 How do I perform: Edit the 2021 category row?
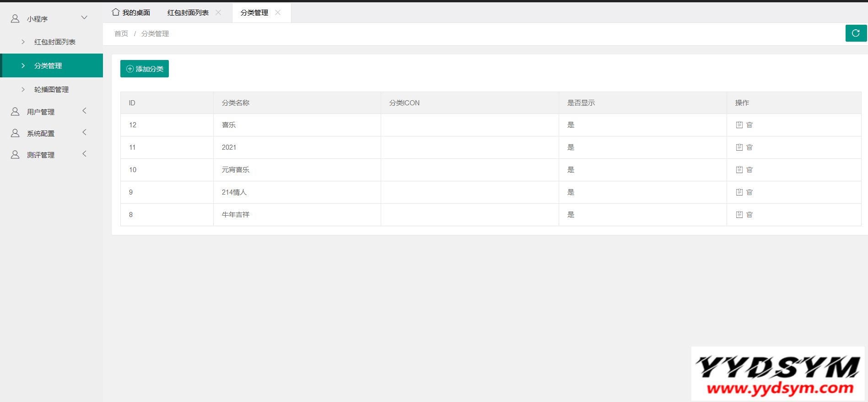coord(739,147)
